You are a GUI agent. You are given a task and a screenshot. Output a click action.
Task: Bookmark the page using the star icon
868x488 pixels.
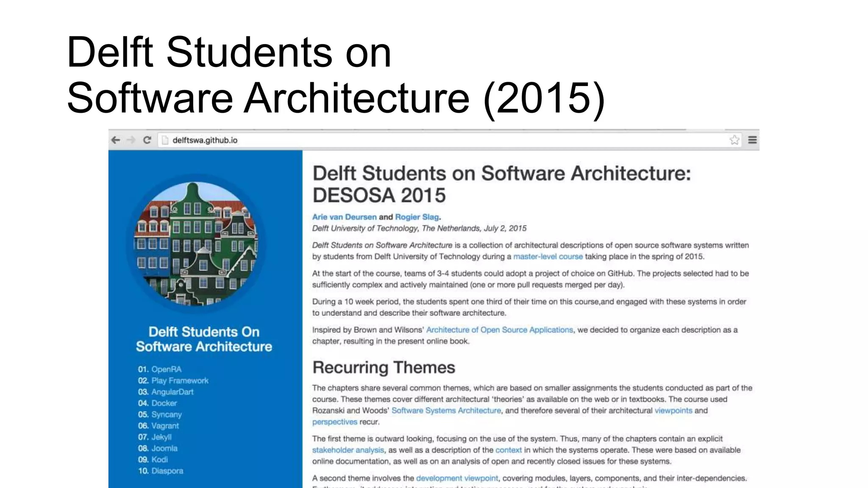click(x=734, y=140)
